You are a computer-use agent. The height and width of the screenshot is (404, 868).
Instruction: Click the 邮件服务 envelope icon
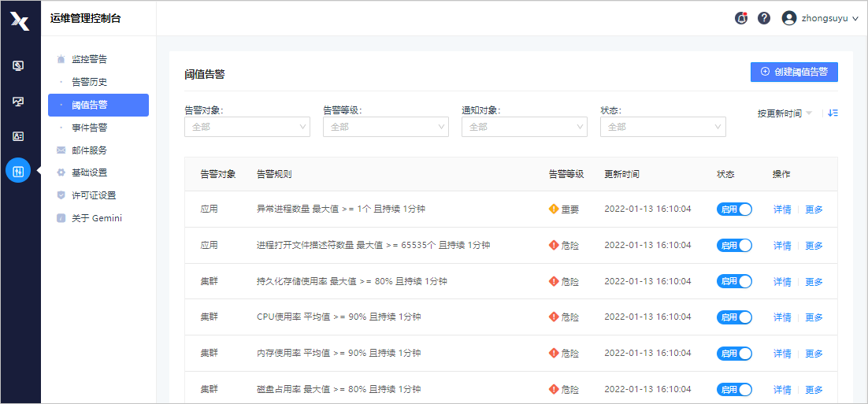point(61,150)
